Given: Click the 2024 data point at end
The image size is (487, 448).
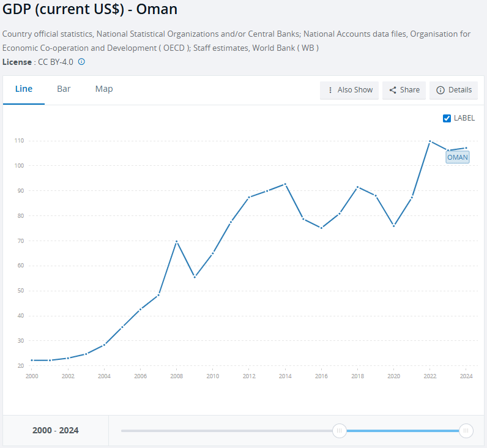Looking at the screenshot, I should pyautogui.click(x=466, y=148).
